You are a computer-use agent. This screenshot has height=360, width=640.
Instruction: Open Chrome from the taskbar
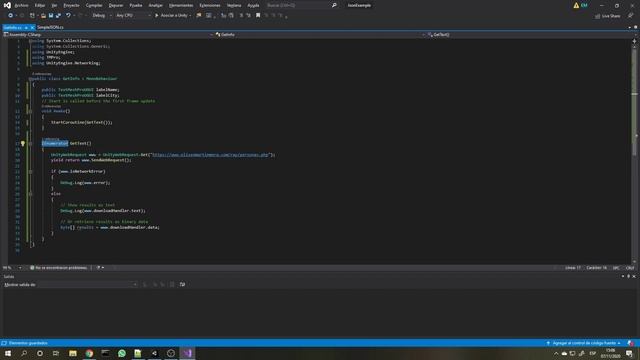coord(89,353)
